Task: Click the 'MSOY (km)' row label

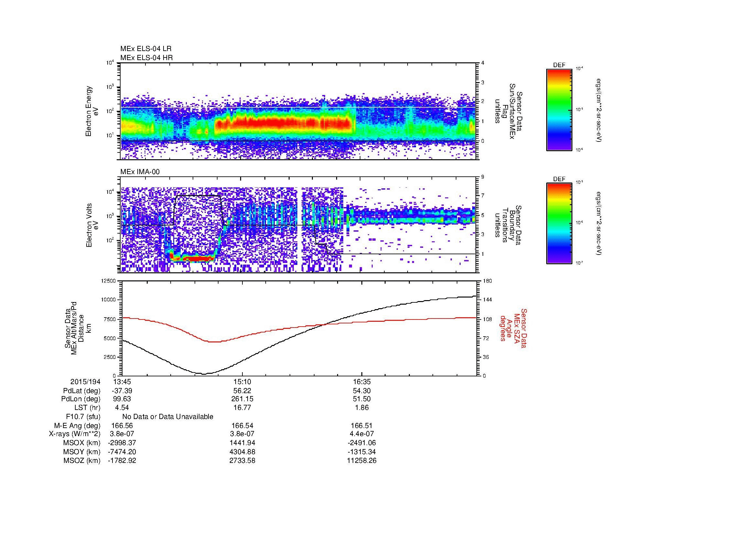Action: (x=82, y=452)
